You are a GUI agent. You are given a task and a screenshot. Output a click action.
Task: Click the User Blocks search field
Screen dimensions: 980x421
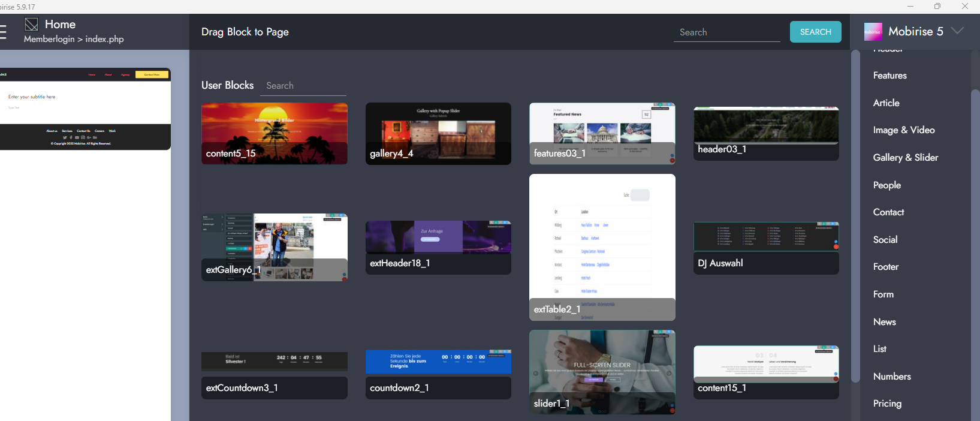(x=306, y=86)
